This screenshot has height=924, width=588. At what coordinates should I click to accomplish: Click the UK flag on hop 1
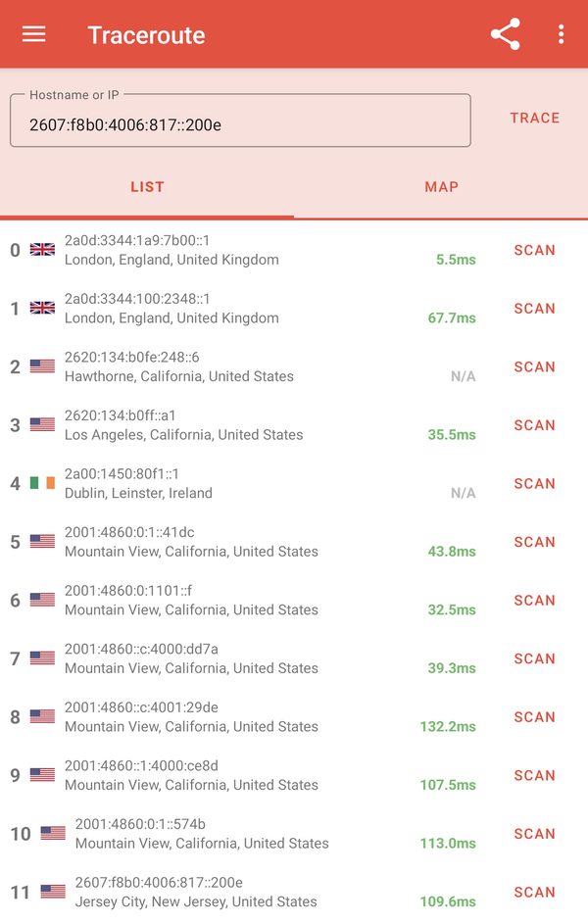point(42,309)
